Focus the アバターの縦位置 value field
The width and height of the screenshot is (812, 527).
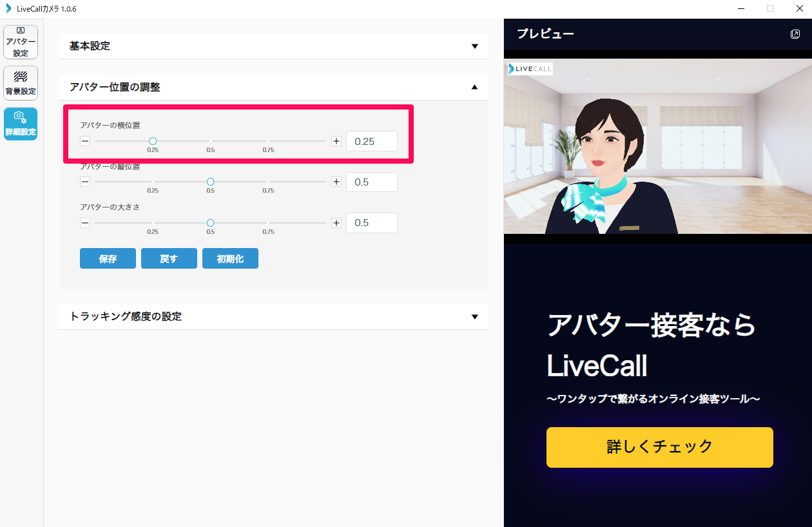click(372, 182)
